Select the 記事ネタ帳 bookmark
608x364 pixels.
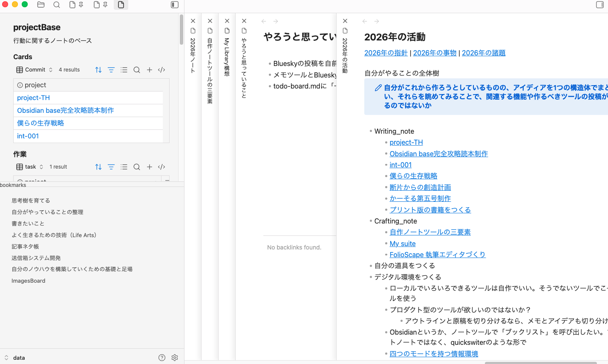tap(25, 246)
